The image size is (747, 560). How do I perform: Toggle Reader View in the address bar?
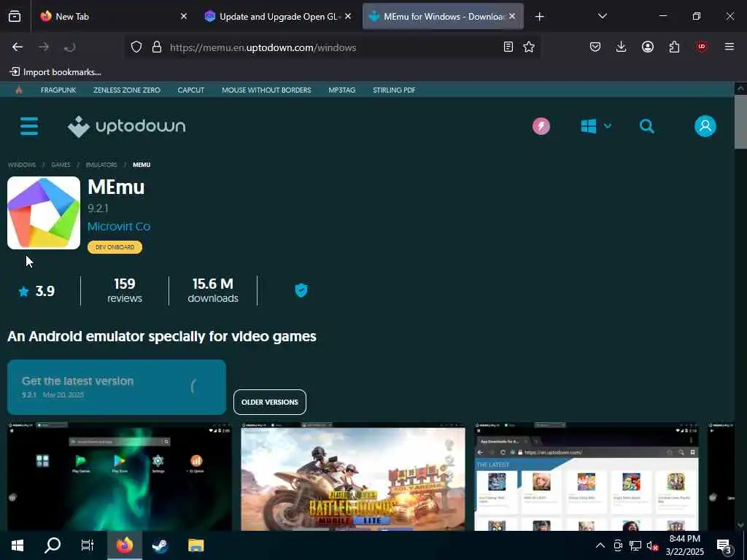pos(508,47)
